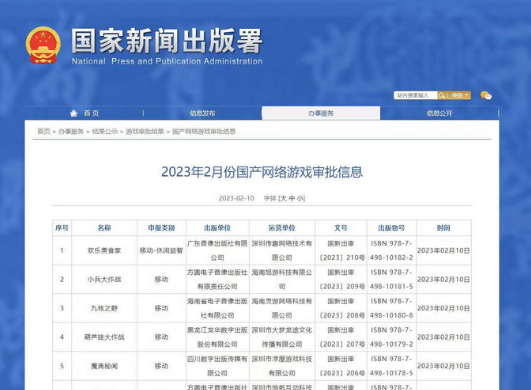
Task: Click the 序号 column header
Action: point(62,228)
